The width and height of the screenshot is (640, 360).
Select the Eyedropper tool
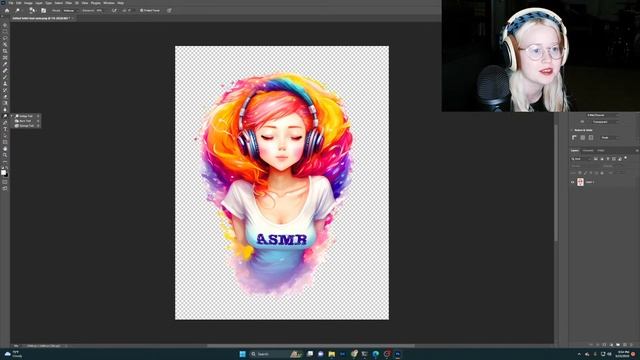5,64
